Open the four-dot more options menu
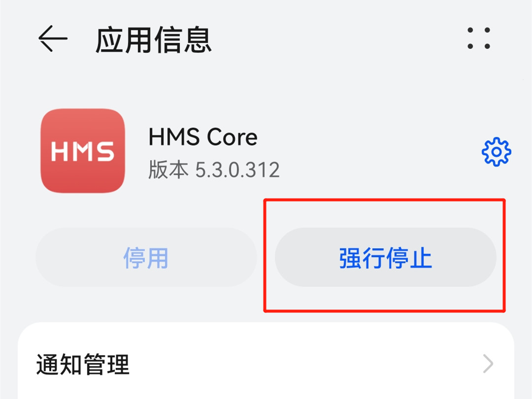Image resolution: width=532 pixels, height=399 pixels. [x=479, y=38]
